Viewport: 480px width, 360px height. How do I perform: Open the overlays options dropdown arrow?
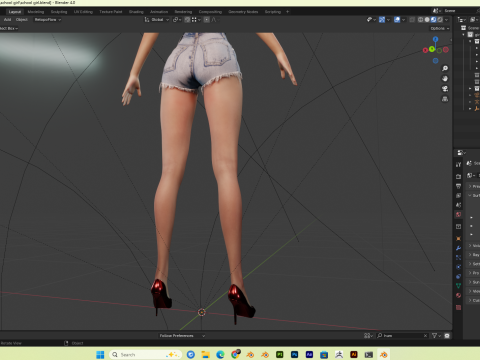point(403,20)
